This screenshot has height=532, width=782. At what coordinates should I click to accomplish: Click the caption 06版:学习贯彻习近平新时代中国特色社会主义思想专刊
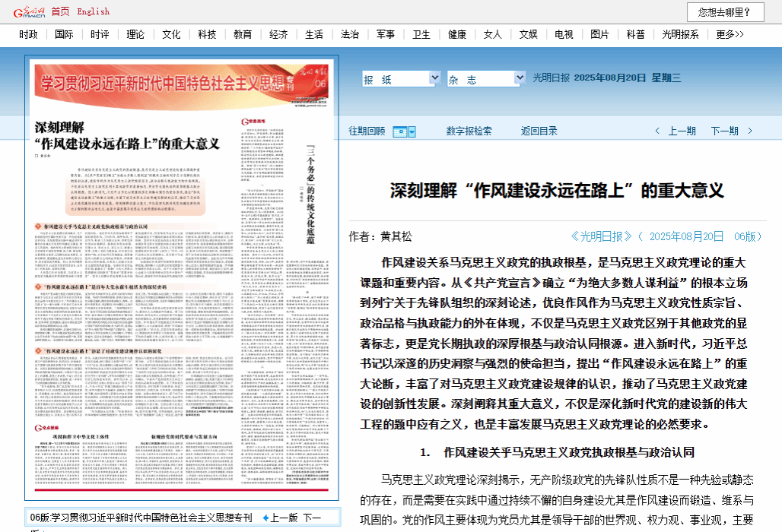(141, 518)
